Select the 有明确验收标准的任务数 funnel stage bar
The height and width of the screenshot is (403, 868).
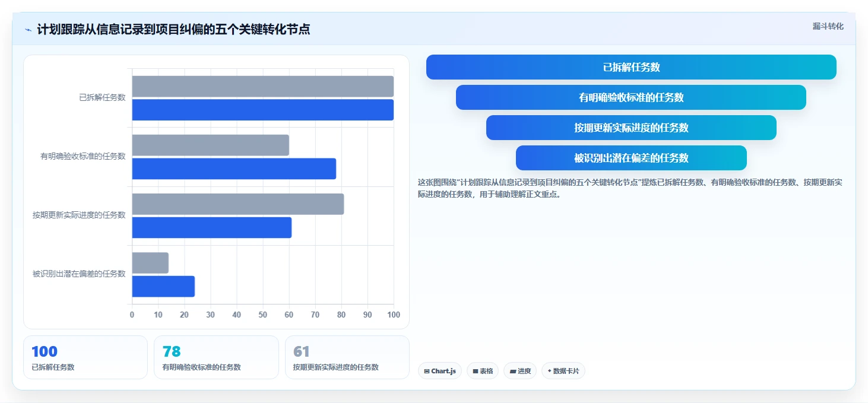(x=631, y=97)
